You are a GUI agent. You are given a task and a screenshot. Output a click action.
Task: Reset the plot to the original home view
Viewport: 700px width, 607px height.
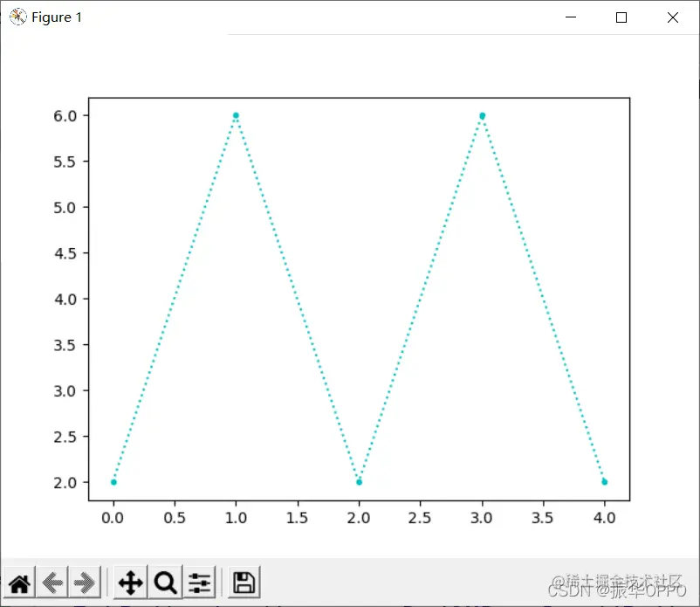(x=20, y=583)
